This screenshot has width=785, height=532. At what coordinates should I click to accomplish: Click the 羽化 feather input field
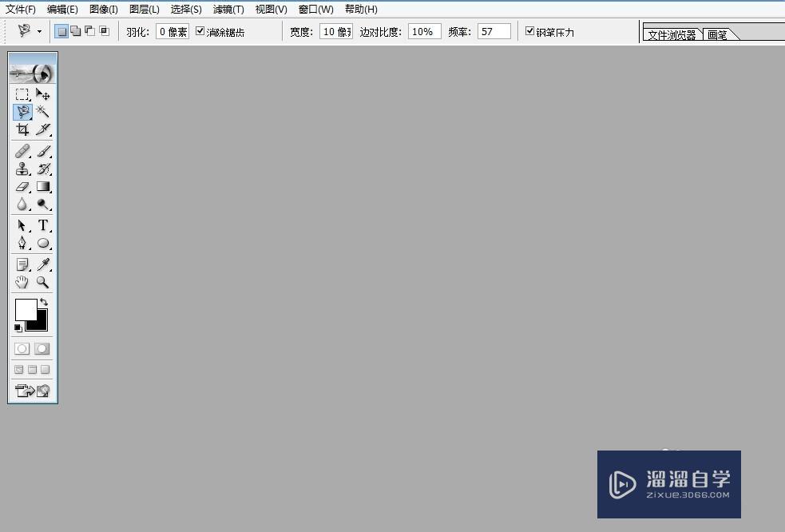point(172,32)
